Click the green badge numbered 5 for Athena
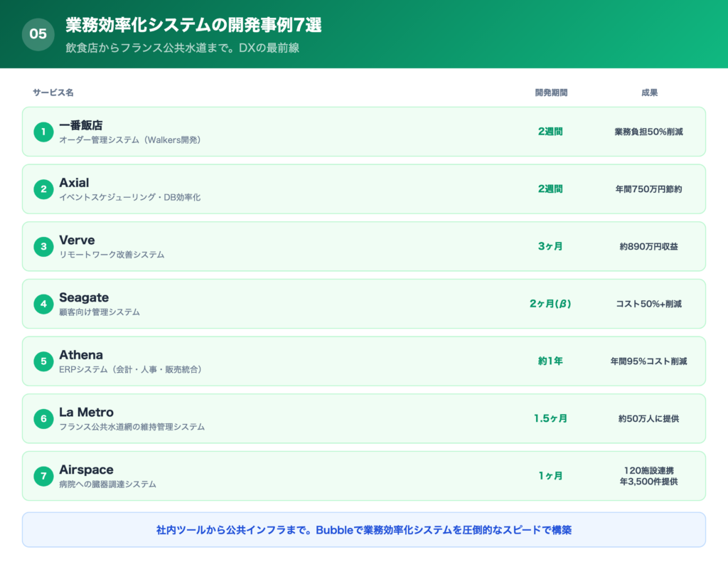728x562 pixels. (x=43, y=361)
